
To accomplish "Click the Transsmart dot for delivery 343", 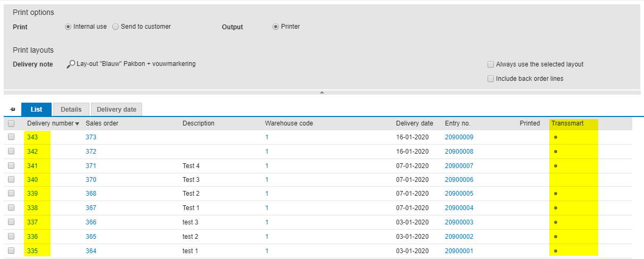I will pos(556,137).
